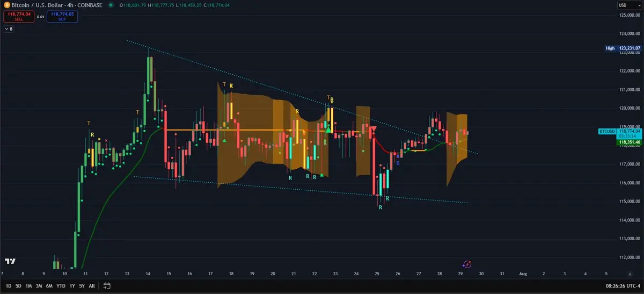The height and width of the screenshot is (294, 644).
Task: Select the 6M time range
Action: pyautogui.click(x=49, y=285)
